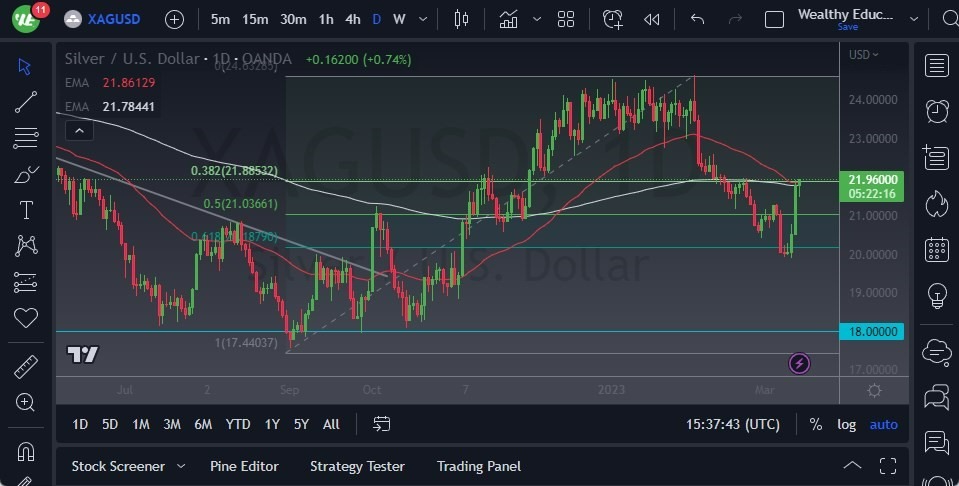The image size is (959, 486).
Task: Select the trend line drawing tool
Action: click(26, 102)
